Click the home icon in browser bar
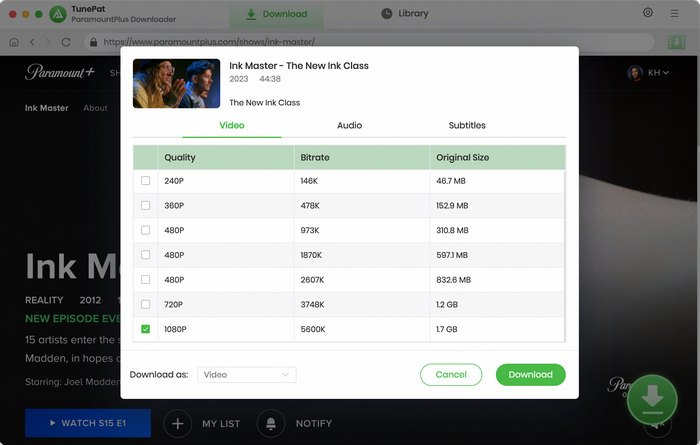The height and width of the screenshot is (445, 700). click(14, 42)
